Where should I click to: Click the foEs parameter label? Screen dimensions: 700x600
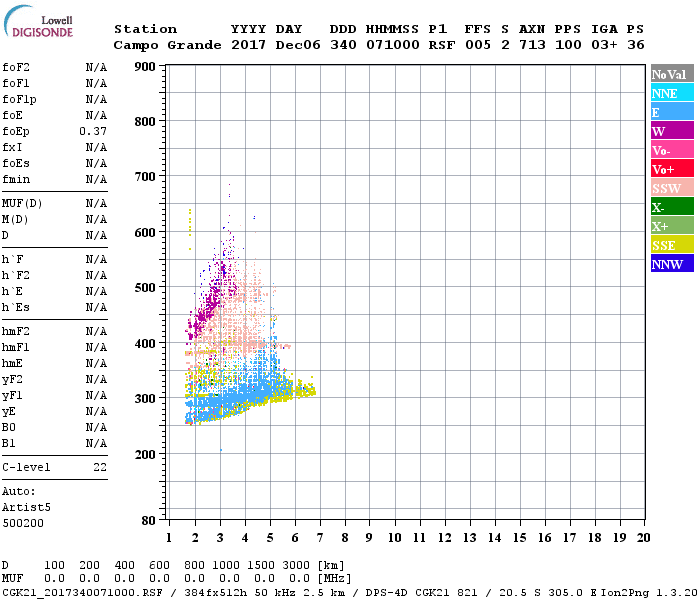pos(16,163)
